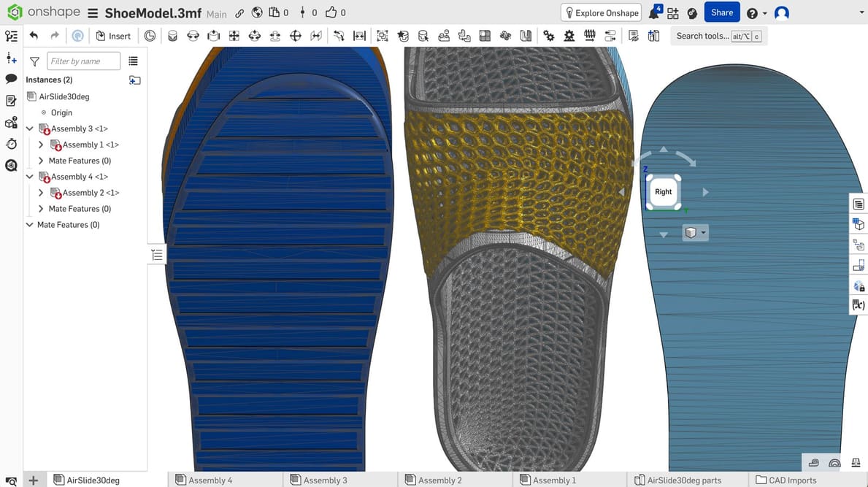The width and height of the screenshot is (868, 487).
Task: Expand Assembly 1 <1> in the tree
Action: [41, 144]
